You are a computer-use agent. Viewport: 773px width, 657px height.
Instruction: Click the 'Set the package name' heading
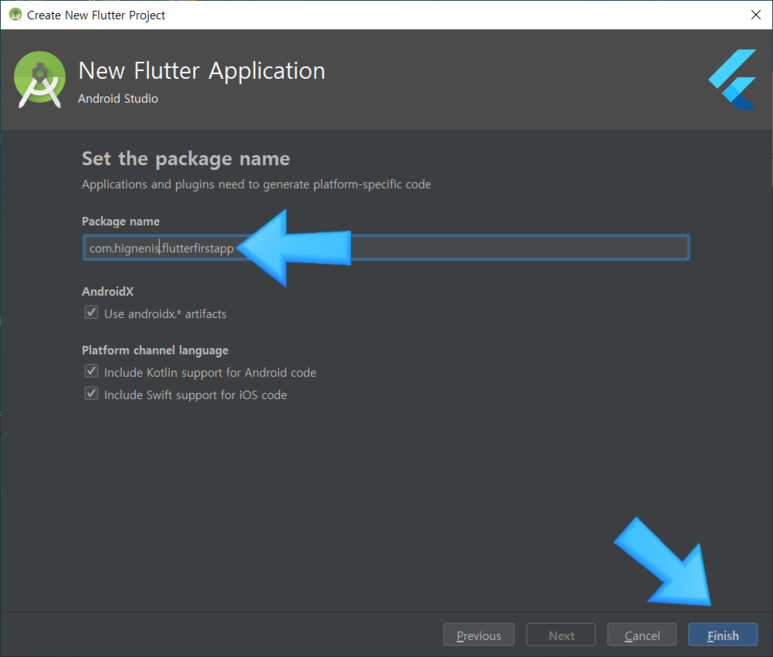(x=186, y=159)
